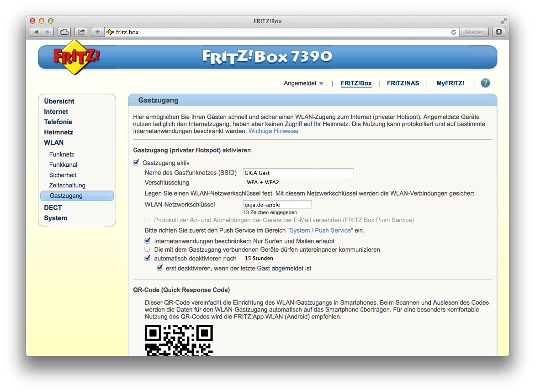Click "Gastzugang (privater Hotspot) aktivieren" heading
The height and width of the screenshot is (392, 535).
(x=192, y=150)
